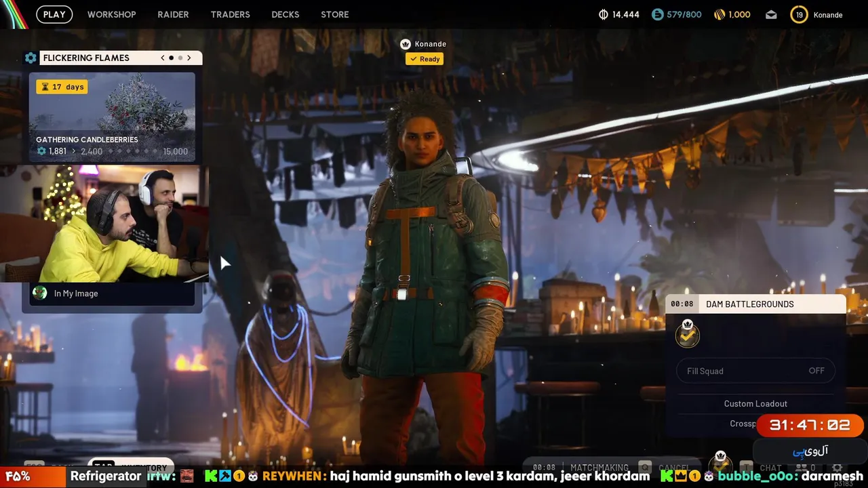Click the squad leader badge in matchmaking panel

(688, 334)
